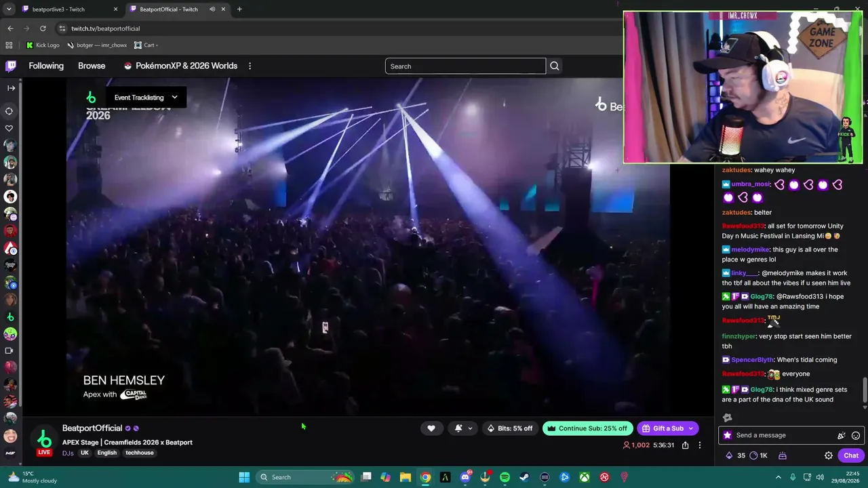Open the Chrome apps grid in the bookmarks bar

pos(9,45)
